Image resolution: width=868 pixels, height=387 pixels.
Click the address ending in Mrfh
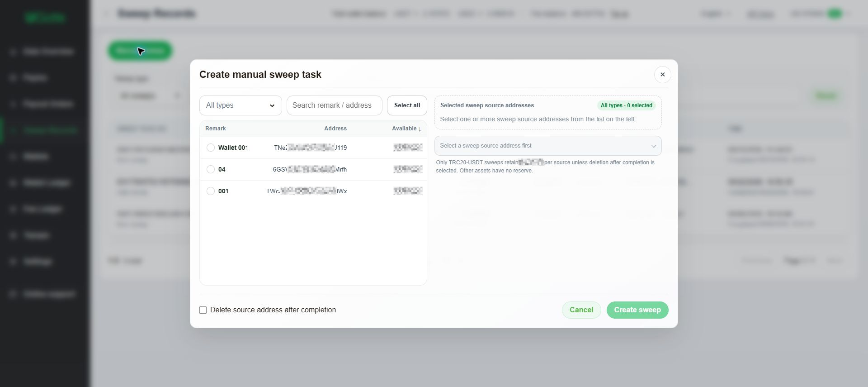tap(310, 169)
